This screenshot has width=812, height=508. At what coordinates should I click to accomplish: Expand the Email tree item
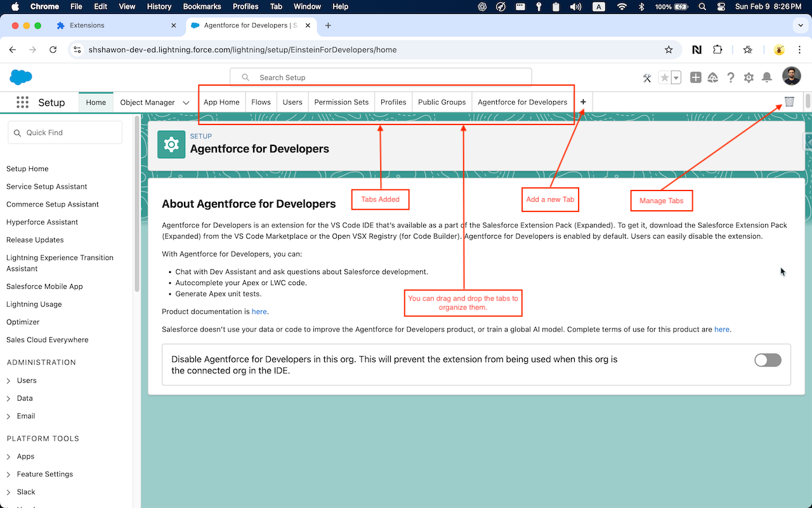(x=9, y=416)
